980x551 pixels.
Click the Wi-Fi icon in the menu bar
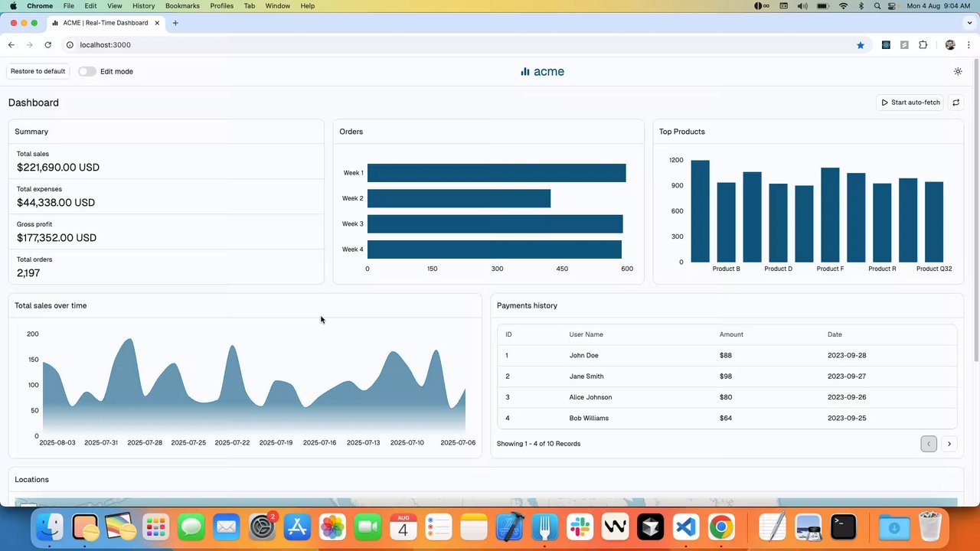tap(844, 6)
